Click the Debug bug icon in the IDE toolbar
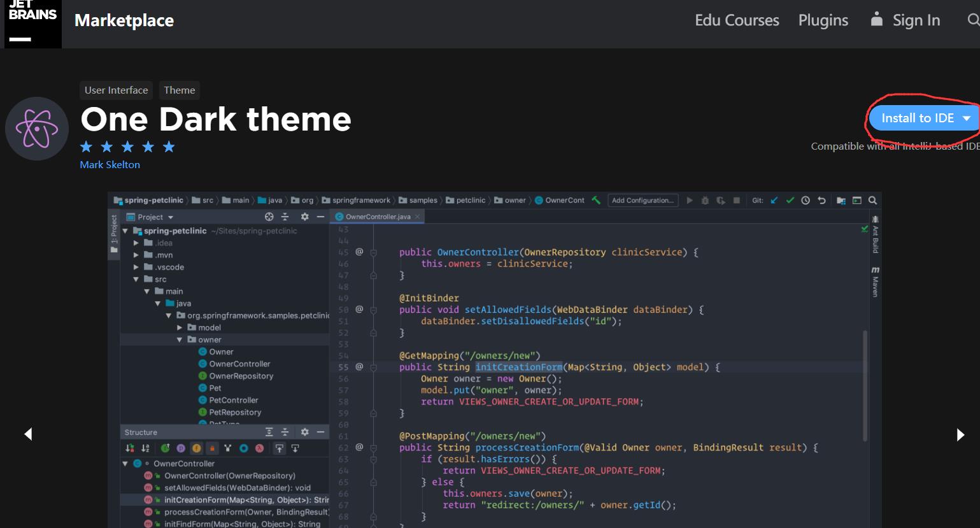980x528 pixels. [705, 200]
